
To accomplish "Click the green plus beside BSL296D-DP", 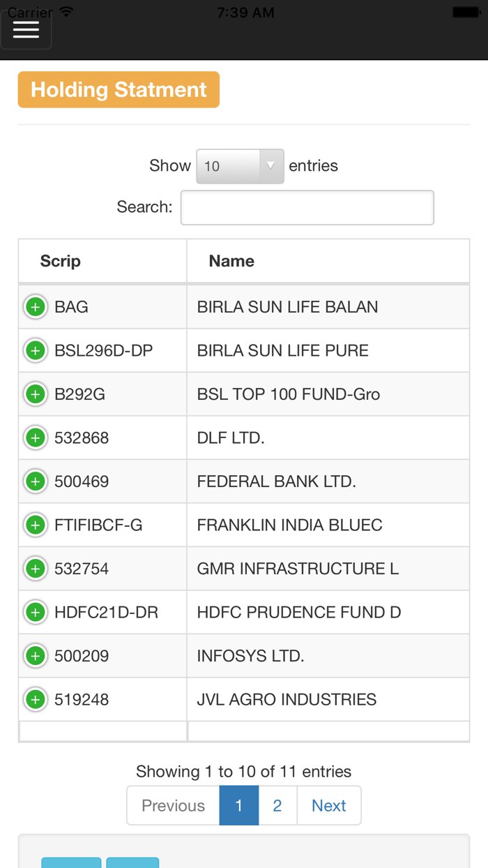I will tap(35, 350).
